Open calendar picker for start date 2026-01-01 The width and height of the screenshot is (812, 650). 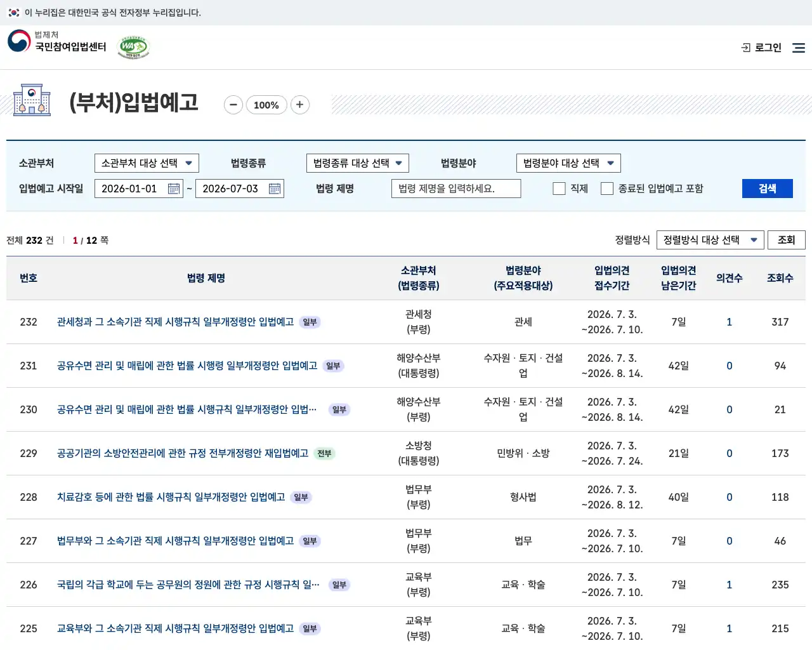point(174,189)
